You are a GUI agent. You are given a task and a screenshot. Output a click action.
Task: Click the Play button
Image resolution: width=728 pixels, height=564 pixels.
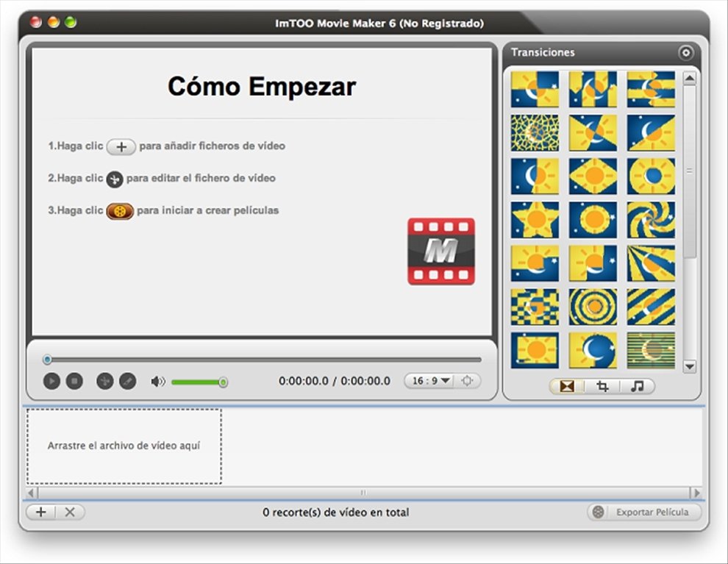[x=51, y=381]
